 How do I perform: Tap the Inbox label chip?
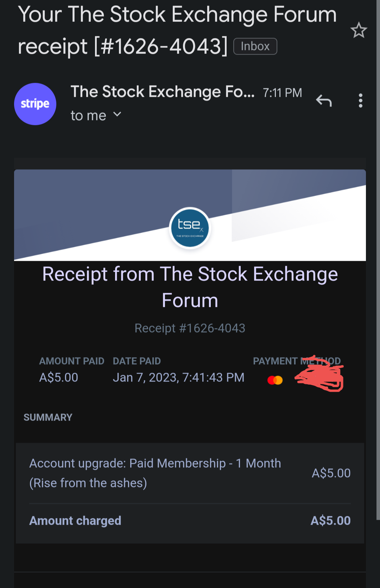click(255, 46)
